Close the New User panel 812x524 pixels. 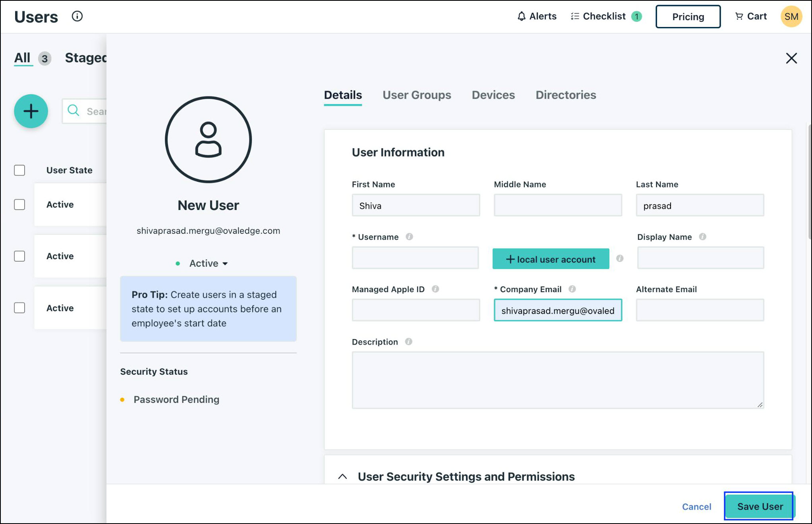(x=791, y=58)
